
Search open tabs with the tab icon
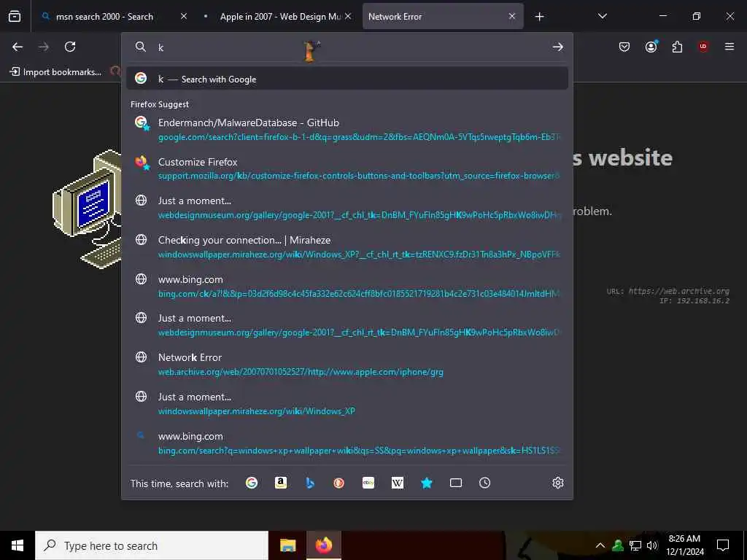coord(456,483)
